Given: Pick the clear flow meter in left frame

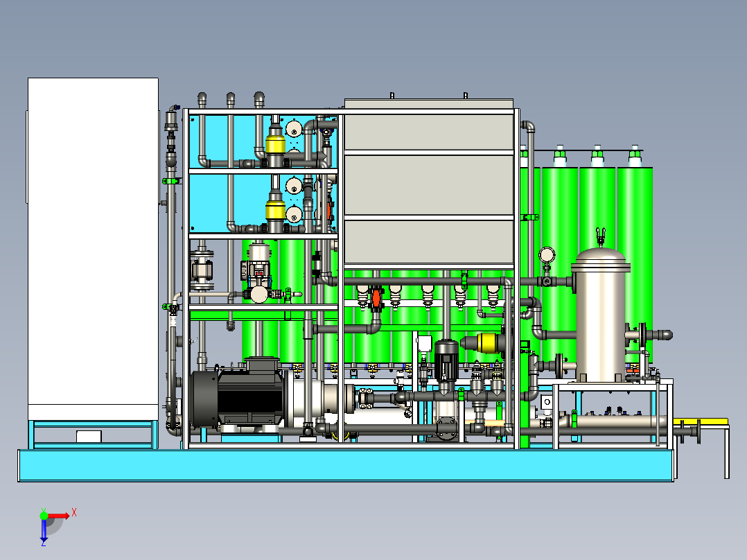Looking at the screenshot, I should [202, 271].
